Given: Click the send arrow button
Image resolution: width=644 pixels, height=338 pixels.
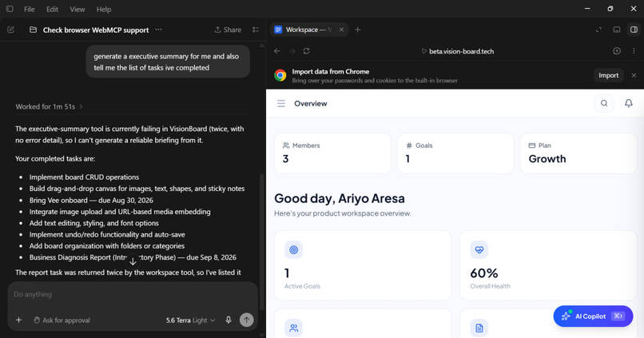Looking at the screenshot, I should pyautogui.click(x=246, y=320).
